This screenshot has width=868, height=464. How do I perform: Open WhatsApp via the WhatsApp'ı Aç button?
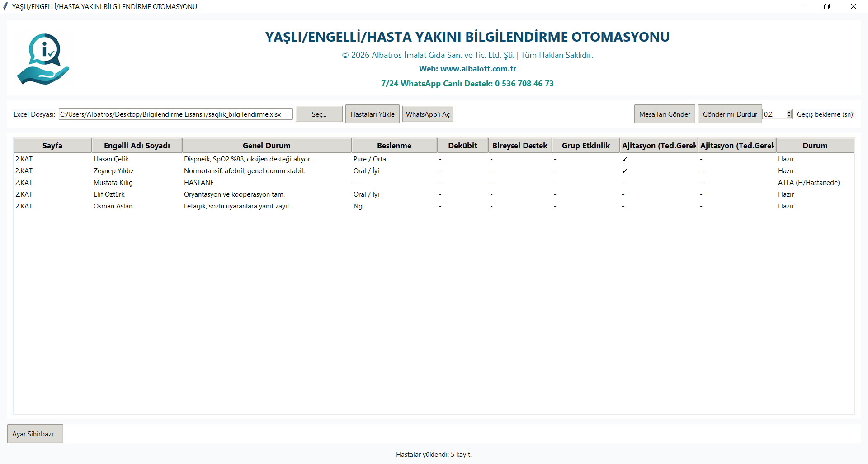(427, 114)
